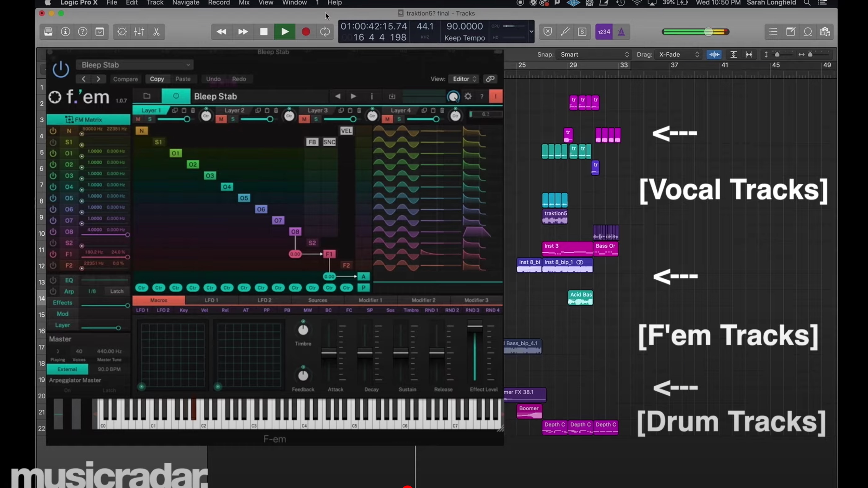Solo Layer 2 with S button
The height and width of the screenshot is (488, 868).
pos(233,119)
